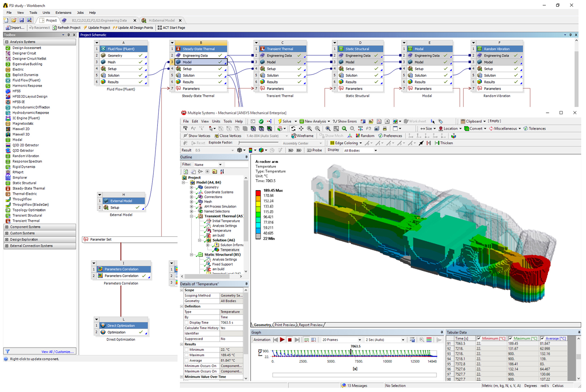The width and height of the screenshot is (586, 392).
Task: Expand the Geometry node in the Outline
Action: click(192, 187)
